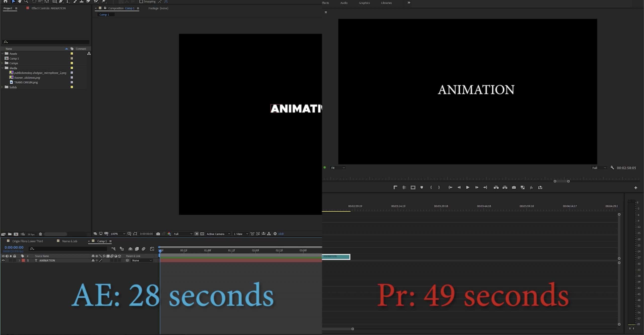The height and width of the screenshot is (335, 644).
Task: Take snapshot with the comp viewer camera icon
Action: point(158,234)
